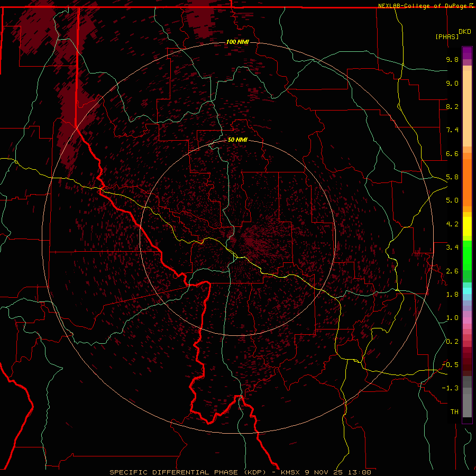This screenshot has width=476, height=476.
Task: Click the -0.5 value on the color scale
Action: point(451,365)
